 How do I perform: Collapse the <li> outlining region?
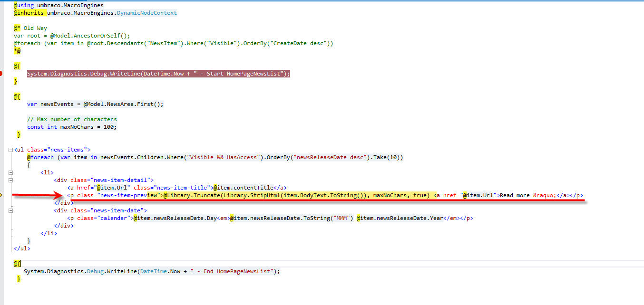click(x=11, y=172)
